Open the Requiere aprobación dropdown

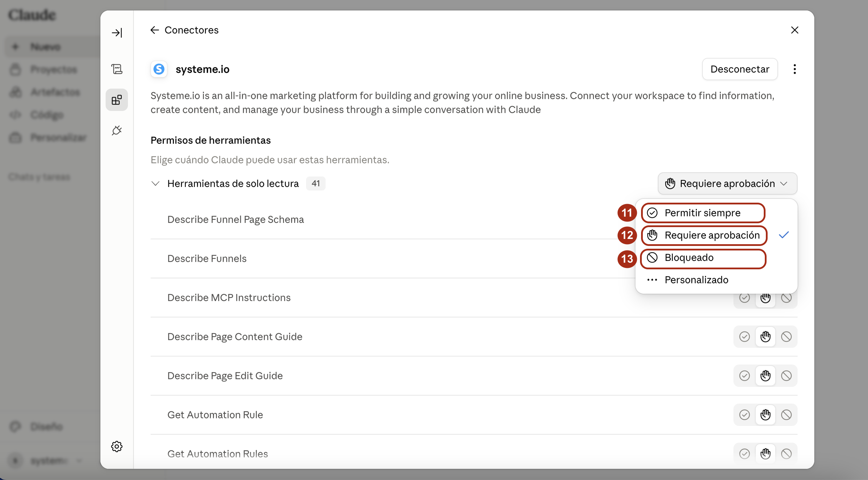728,183
